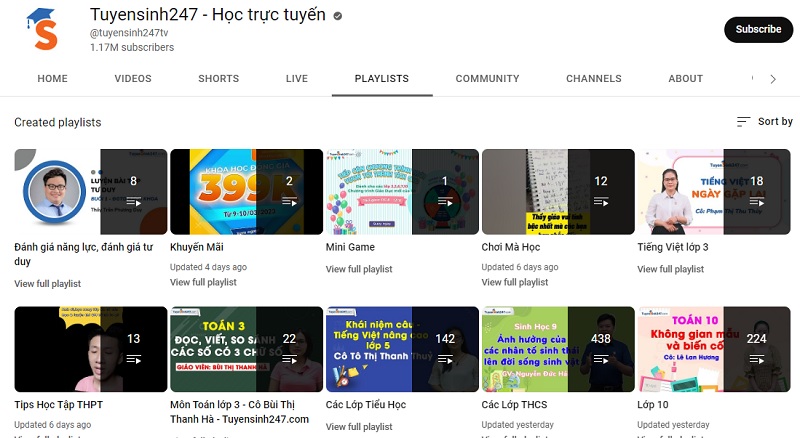Click the verified badge next to channel name

pos(337,17)
